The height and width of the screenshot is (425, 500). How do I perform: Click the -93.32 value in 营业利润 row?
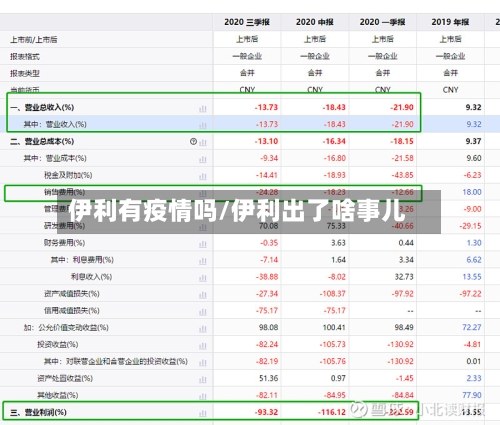pyautogui.click(x=266, y=412)
